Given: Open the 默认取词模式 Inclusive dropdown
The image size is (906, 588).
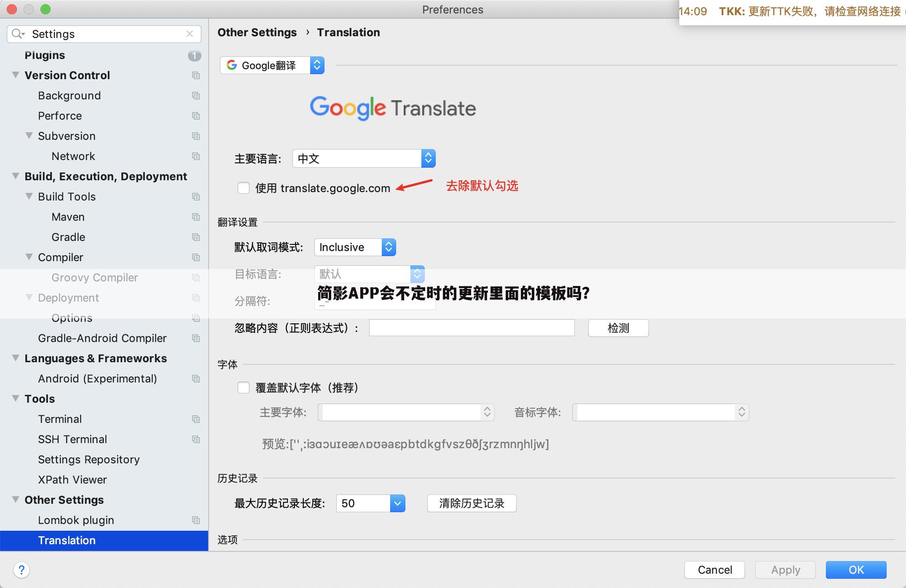Looking at the screenshot, I should [355, 247].
